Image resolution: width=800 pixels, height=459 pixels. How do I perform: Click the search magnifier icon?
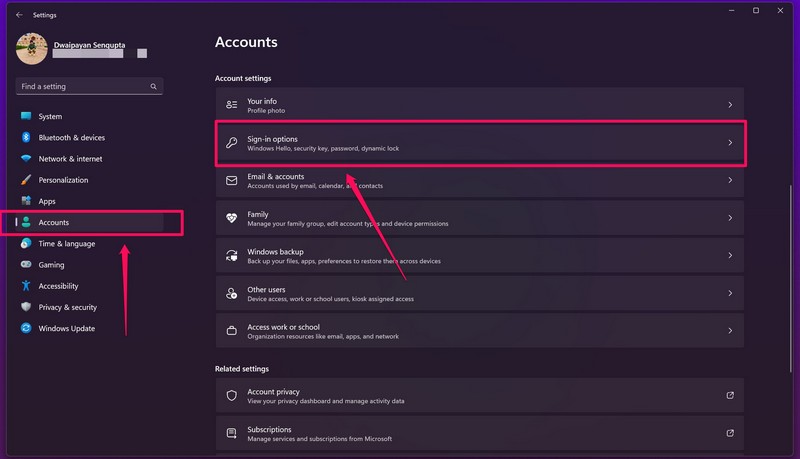coord(154,87)
